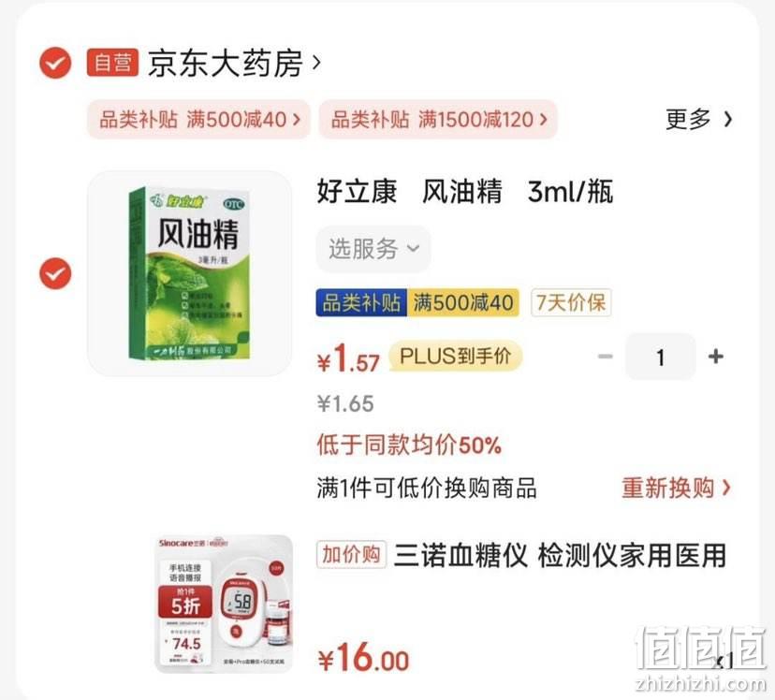
Task: Click the 7天价保 price protection tag
Action: [571, 302]
